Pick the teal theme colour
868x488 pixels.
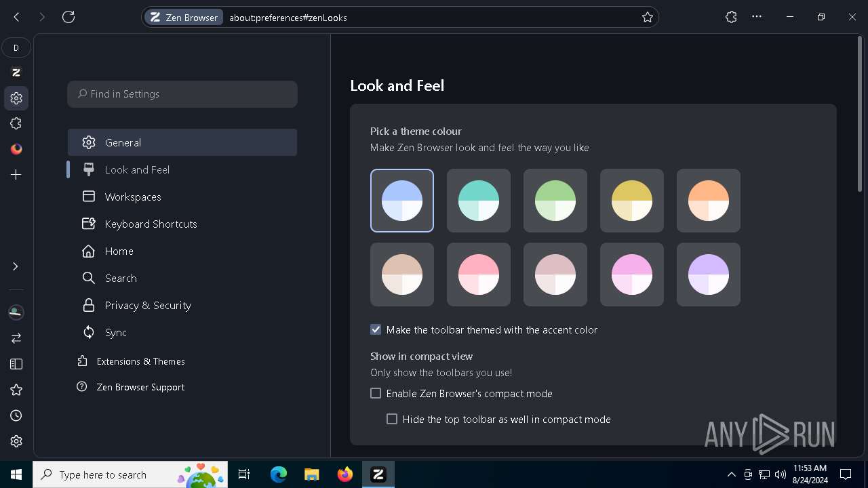coord(479,201)
